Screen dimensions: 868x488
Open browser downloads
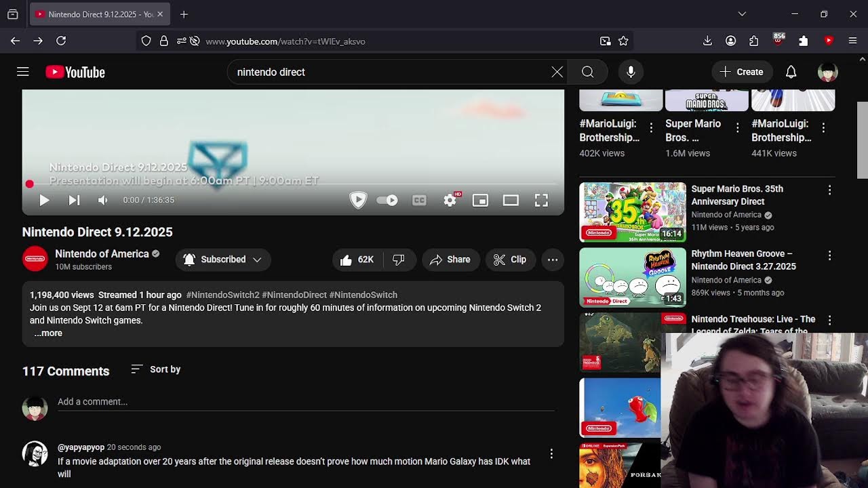(707, 41)
